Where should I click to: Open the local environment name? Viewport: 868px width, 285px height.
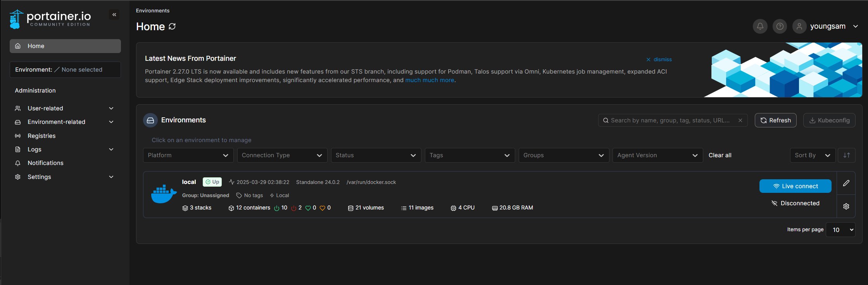(189, 182)
